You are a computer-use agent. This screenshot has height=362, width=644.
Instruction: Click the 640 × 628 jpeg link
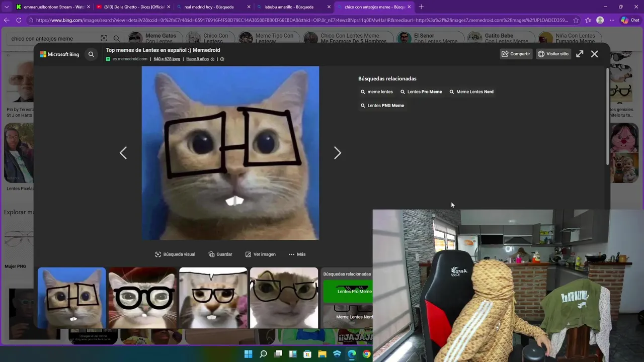click(x=167, y=59)
